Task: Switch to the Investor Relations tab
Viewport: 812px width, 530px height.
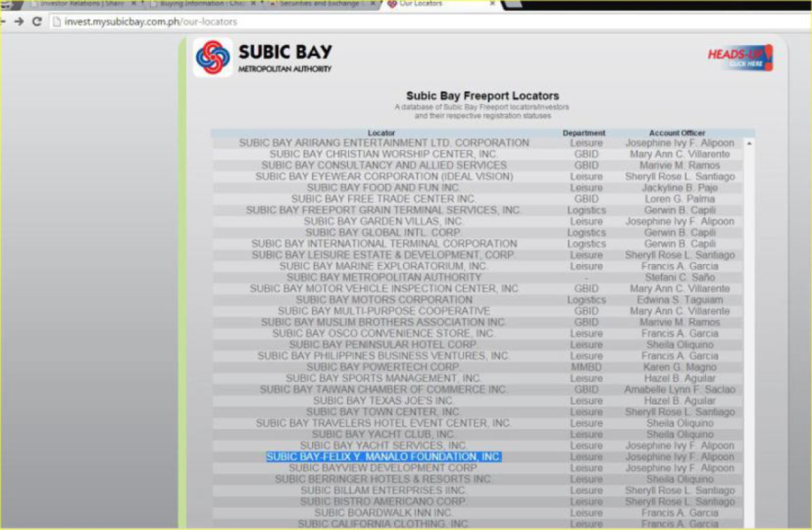Action: [x=82, y=4]
